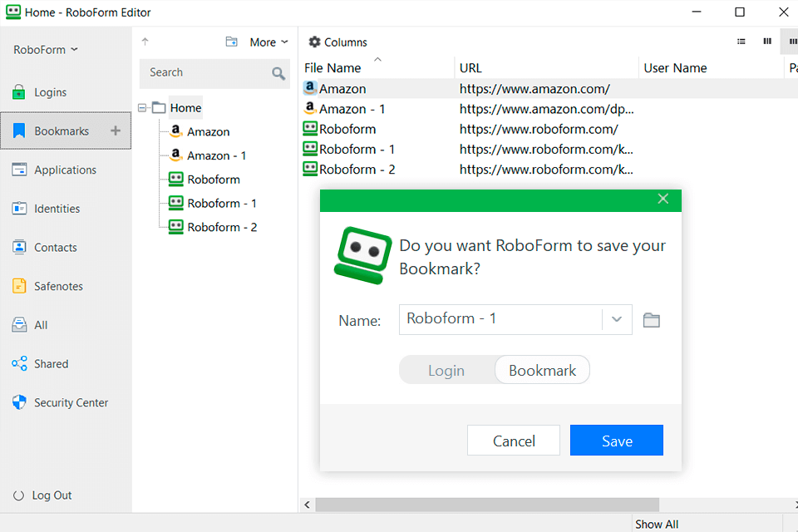Click the Shared sidebar item
798x532 pixels.
coord(51,364)
